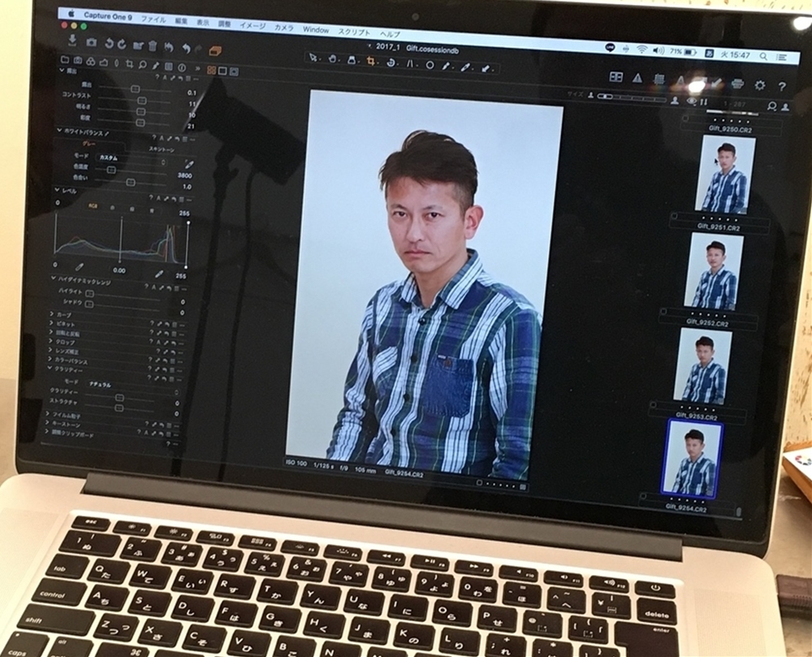Image resolution: width=812 pixels, height=657 pixels.
Task: Click the Capture camera toolbar icon
Action: point(92,42)
